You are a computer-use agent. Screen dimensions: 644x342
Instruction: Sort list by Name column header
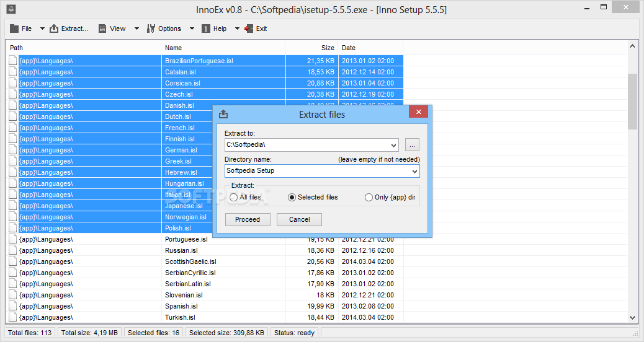click(223, 48)
